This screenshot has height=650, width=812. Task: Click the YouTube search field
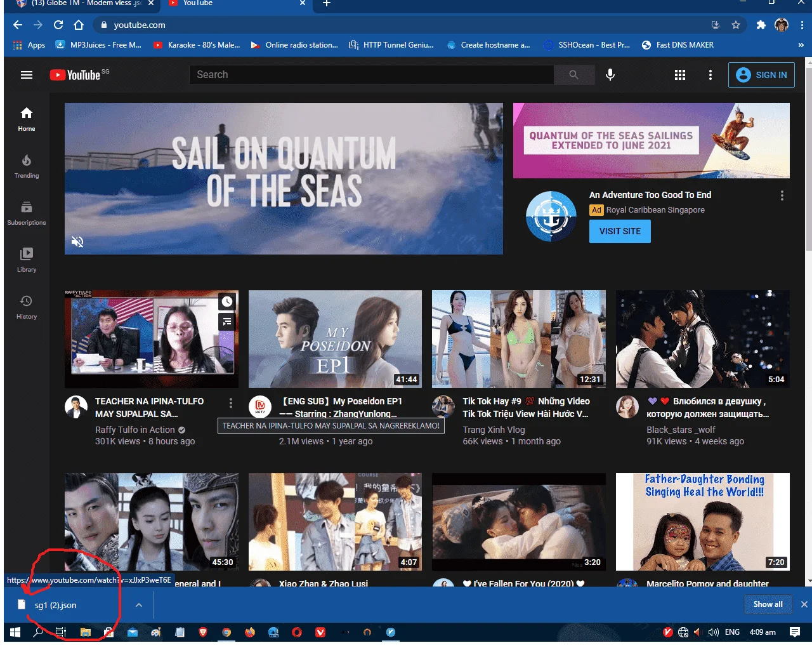[x=372, y=75]
